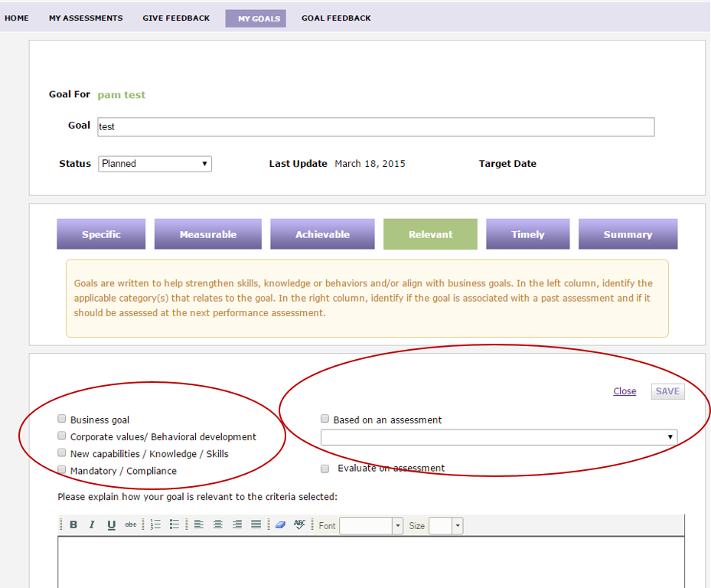
Task: Switch to the Timely tab
Action: (528, 234)
